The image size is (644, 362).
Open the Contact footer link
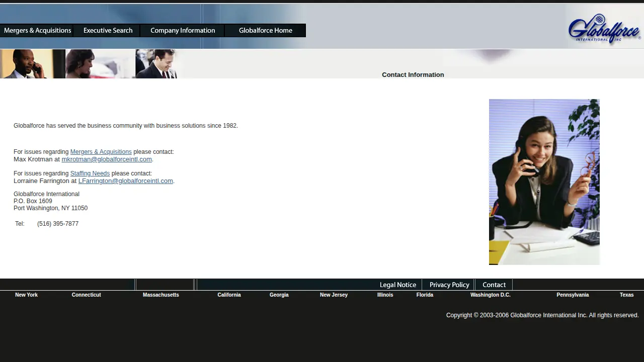pos(494,285)
